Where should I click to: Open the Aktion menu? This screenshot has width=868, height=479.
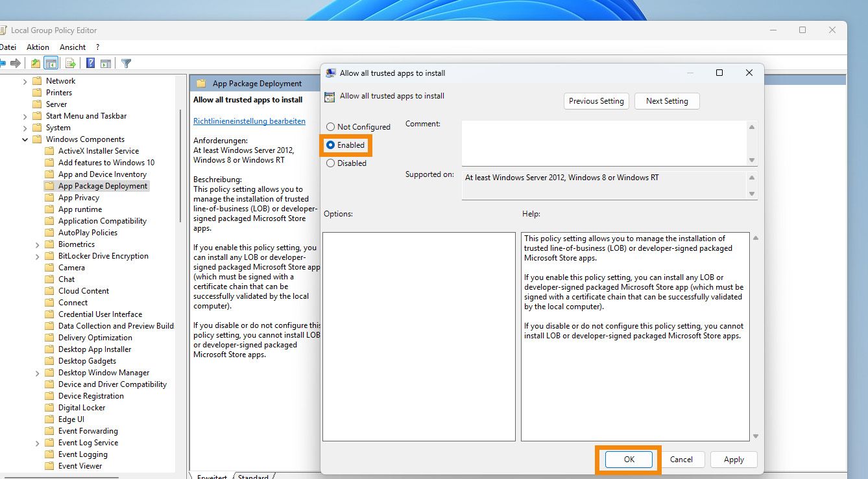[x=38, y=47]
